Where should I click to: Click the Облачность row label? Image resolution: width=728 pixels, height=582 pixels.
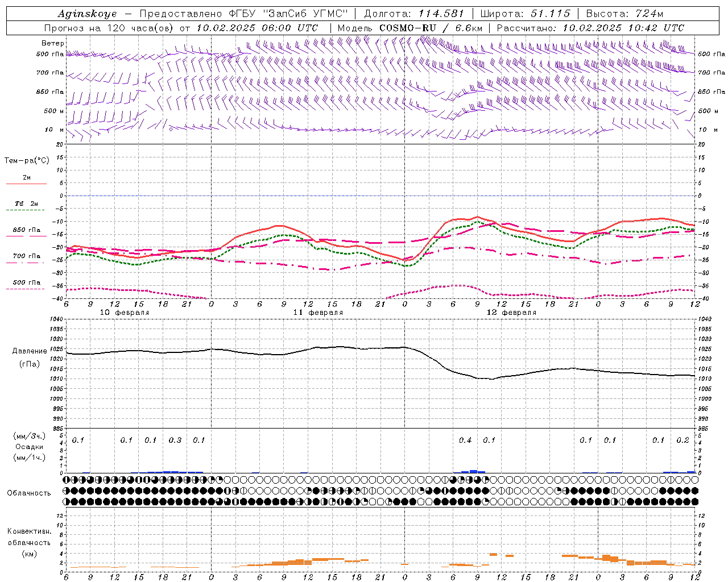pos(29,493)
